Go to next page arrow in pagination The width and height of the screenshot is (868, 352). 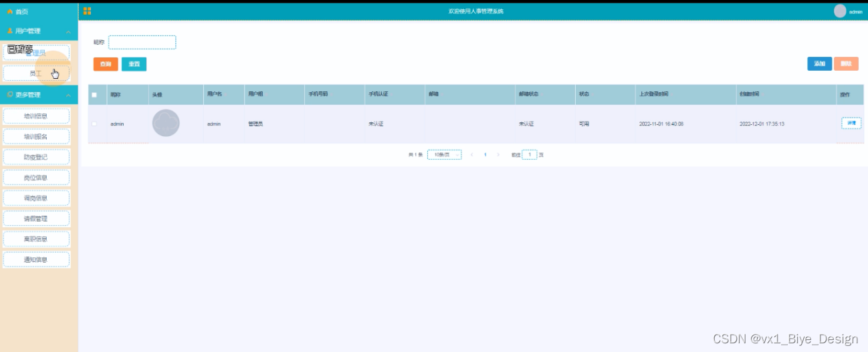pyautogui.click(x=498, y=154)
